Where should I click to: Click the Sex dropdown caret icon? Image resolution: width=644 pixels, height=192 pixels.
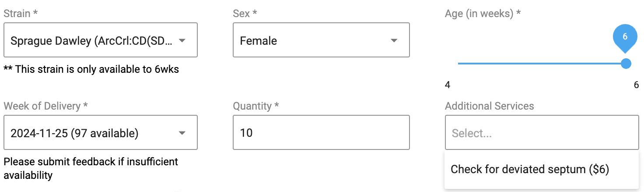[x=394, y=41]
